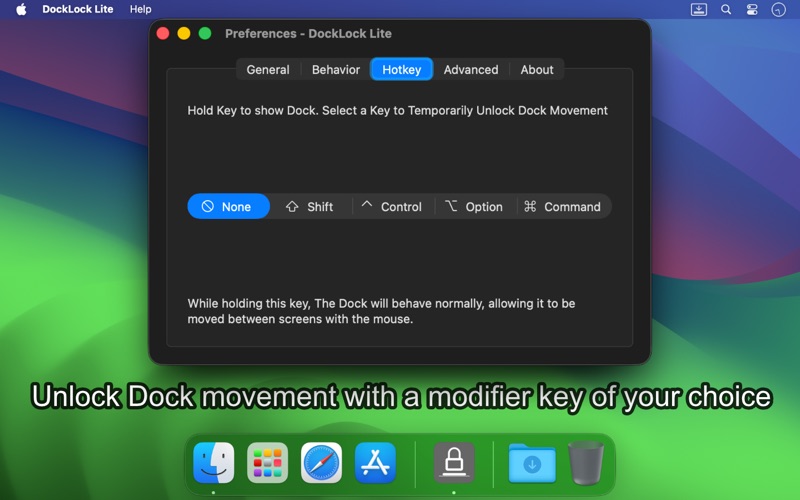Open the Help menu
The image size is (800, 500).
pyautogui.click(x=140, y=9)
